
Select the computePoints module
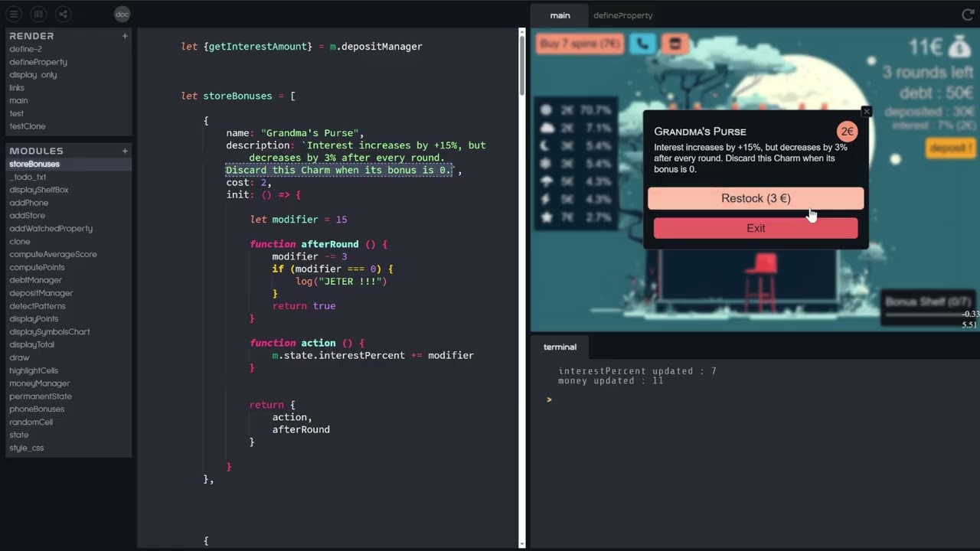pyautogui.click(x=37, y=267)
